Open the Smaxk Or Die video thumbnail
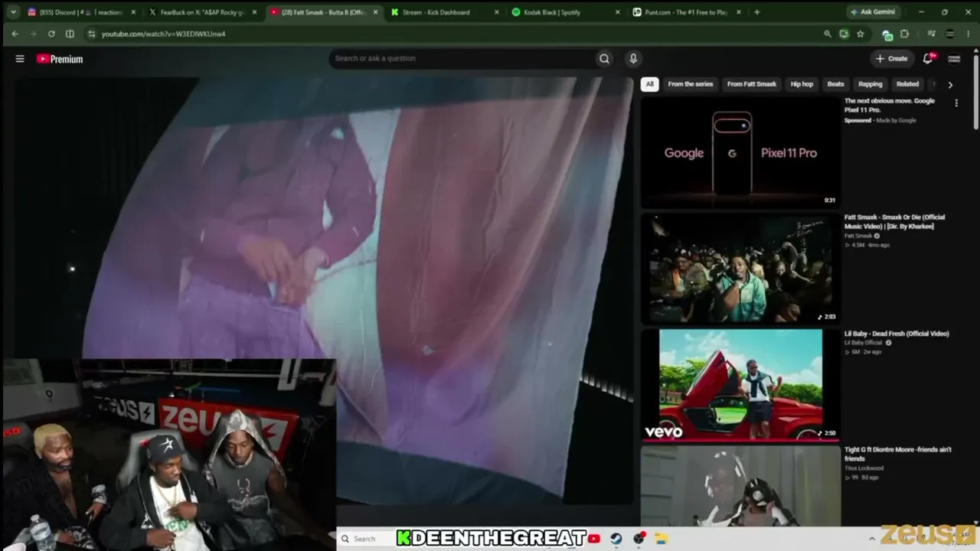The height and width of the screenshot is (551, 980). [740, 269]
